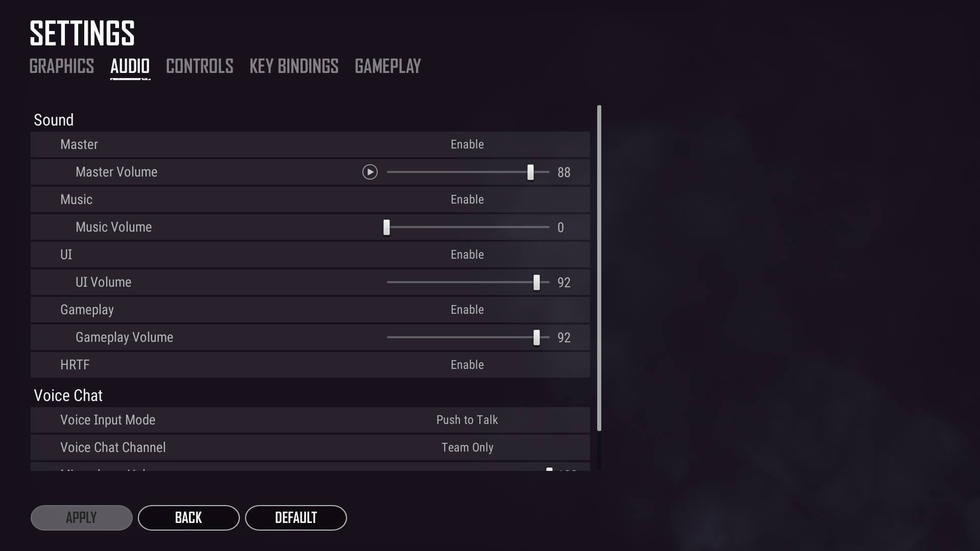This screenshot has width=980, height=551.
Task: Adjust Music Volume slider to zero
Action: tap(386, 227)
